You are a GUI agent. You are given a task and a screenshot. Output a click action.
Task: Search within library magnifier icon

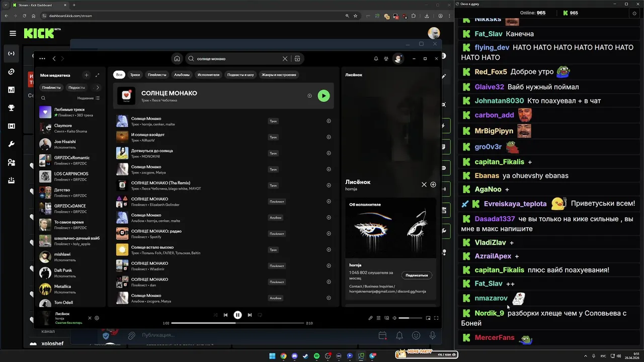pyautogui.click(x=43, y=98)
